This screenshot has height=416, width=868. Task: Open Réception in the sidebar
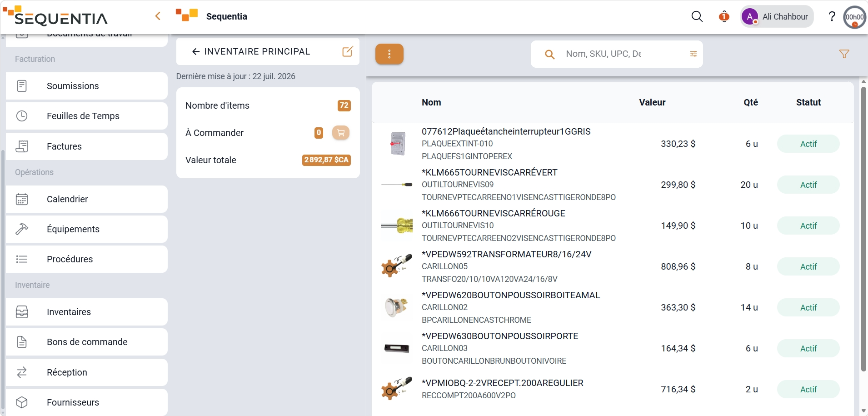(x=86, y=372)
